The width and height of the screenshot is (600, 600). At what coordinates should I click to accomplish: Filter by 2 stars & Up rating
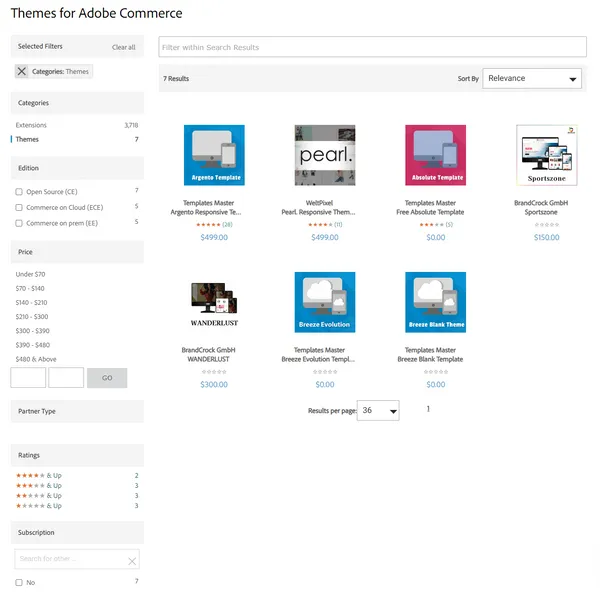(39, 496)
